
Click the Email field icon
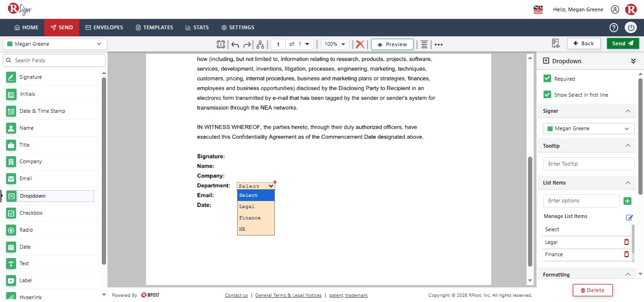[x=11, y=178]
